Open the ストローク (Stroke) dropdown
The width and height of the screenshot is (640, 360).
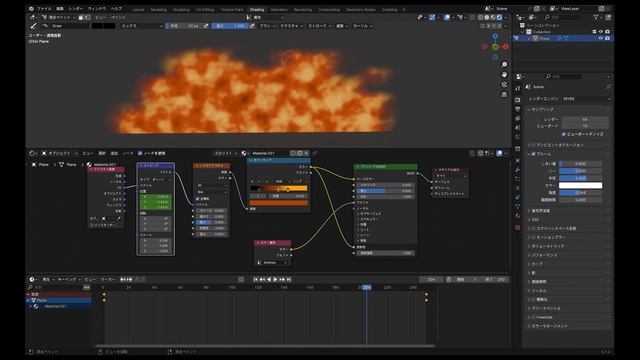tap(319, 26)
